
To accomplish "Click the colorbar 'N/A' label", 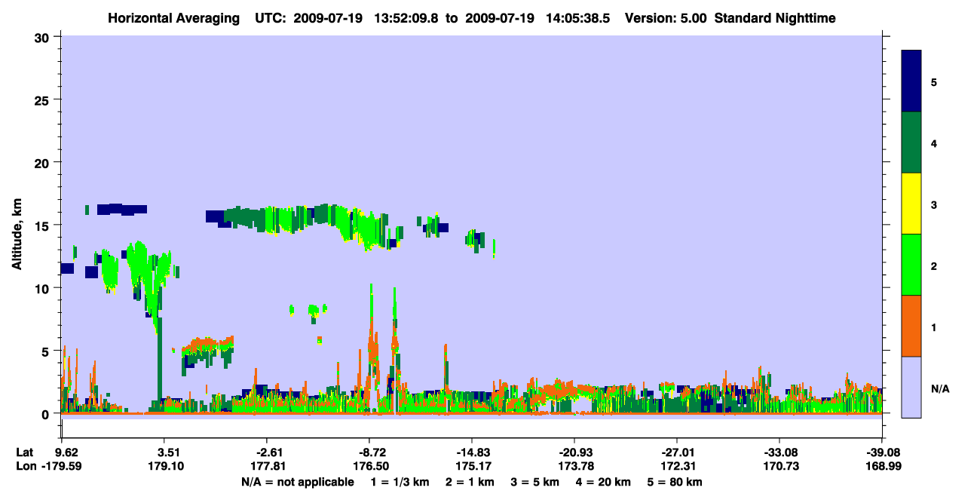I will (939, 388).
